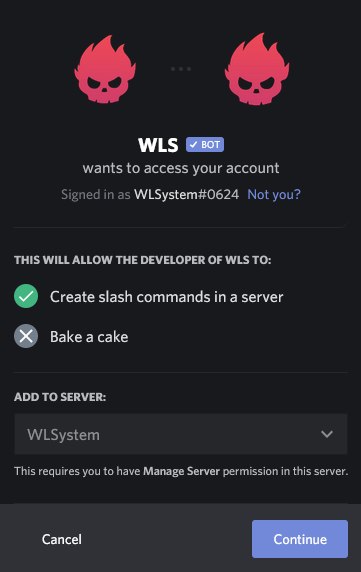Click the green checkmark permission icon

[x=26, y=296]
